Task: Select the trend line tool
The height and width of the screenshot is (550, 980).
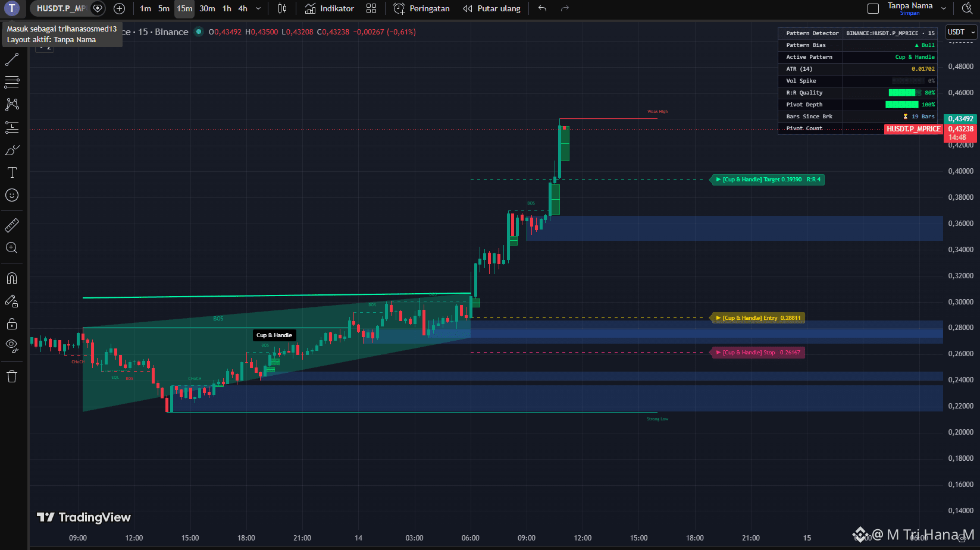Action: [x=12, y=59]
